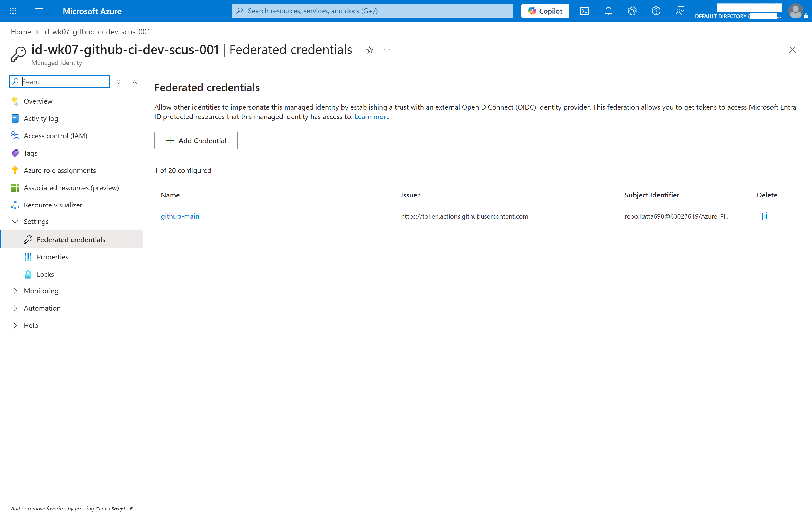Click the Overview key icon

15,101
